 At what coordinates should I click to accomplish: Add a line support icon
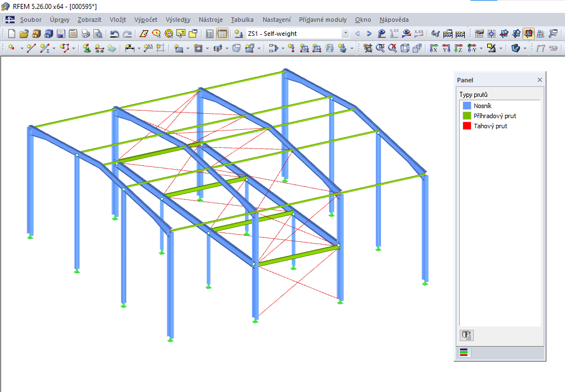coord(100,48)
